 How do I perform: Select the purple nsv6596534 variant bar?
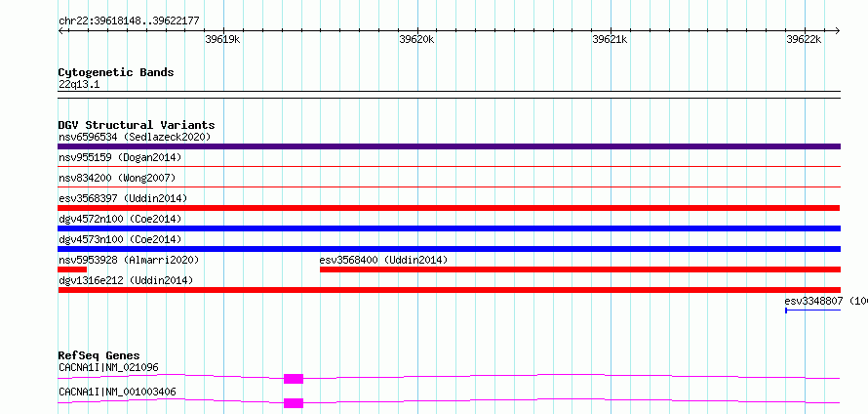449,146
